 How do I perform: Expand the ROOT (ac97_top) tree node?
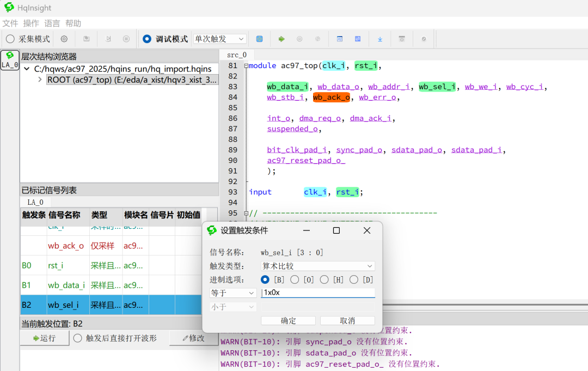(x=39, y=79)
